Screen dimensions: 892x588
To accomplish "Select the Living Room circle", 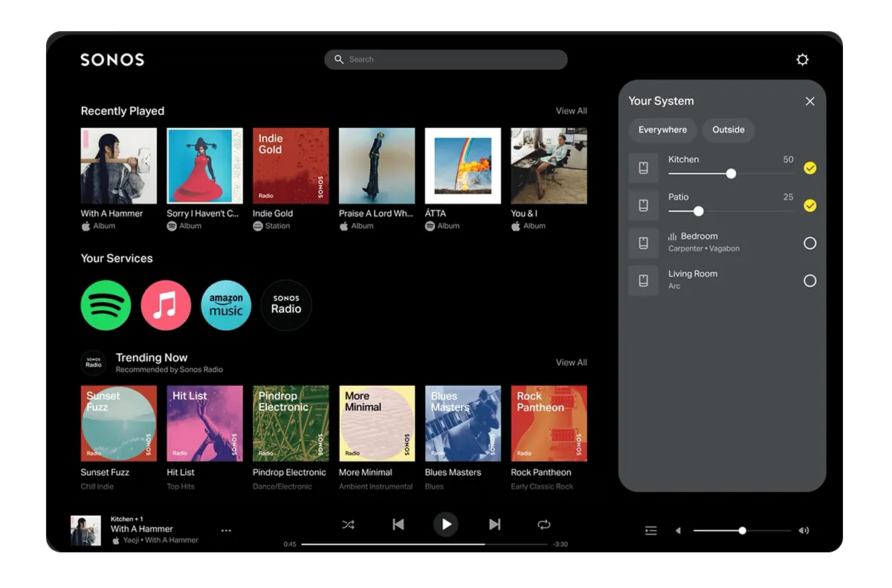I will coord(810,281).
